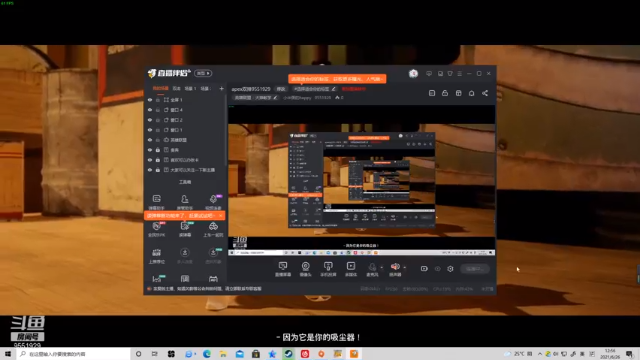Image resolution: width=640 pixels, height=360 pixels.
Task: Switch to the 场景 1 tab
Action: pos(190,89)
